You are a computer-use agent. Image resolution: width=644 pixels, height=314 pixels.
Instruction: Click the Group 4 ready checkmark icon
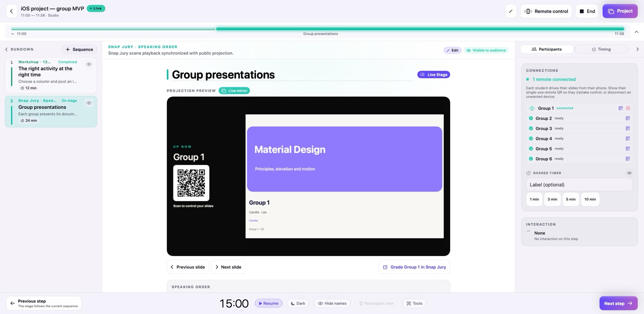click(531, 139)
